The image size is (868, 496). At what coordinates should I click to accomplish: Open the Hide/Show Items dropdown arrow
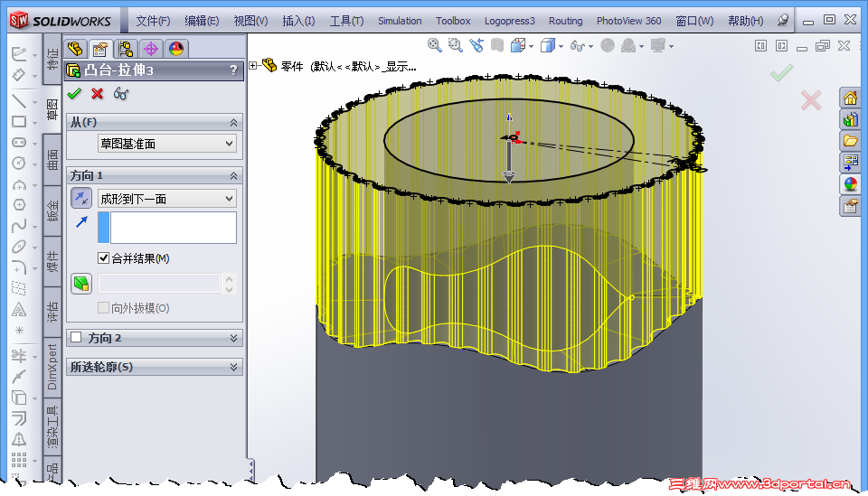click(x=590, y=46)
